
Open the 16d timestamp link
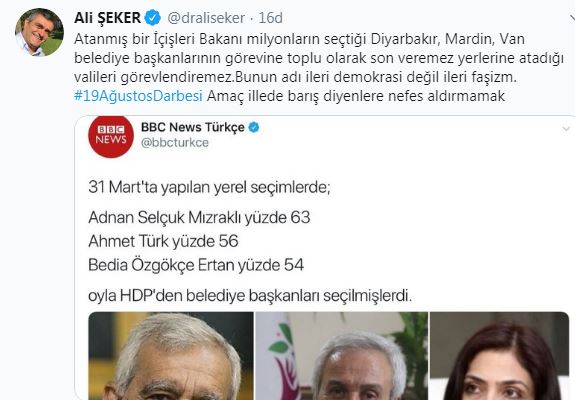270,18
